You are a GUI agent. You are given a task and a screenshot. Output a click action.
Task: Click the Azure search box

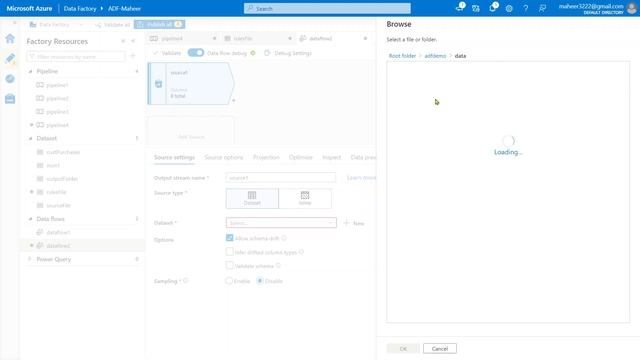(x=327, y=8)
